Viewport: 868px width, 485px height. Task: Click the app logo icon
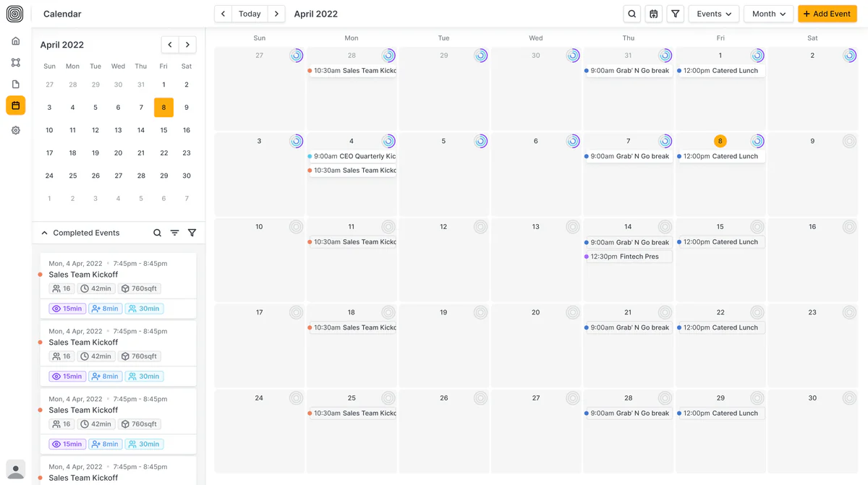pos(15,14)
